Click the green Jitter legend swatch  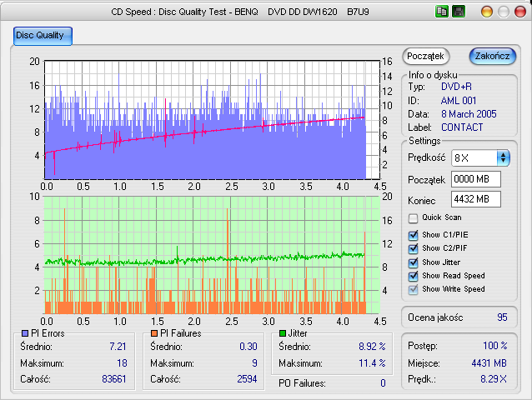(x=283, y=333)
